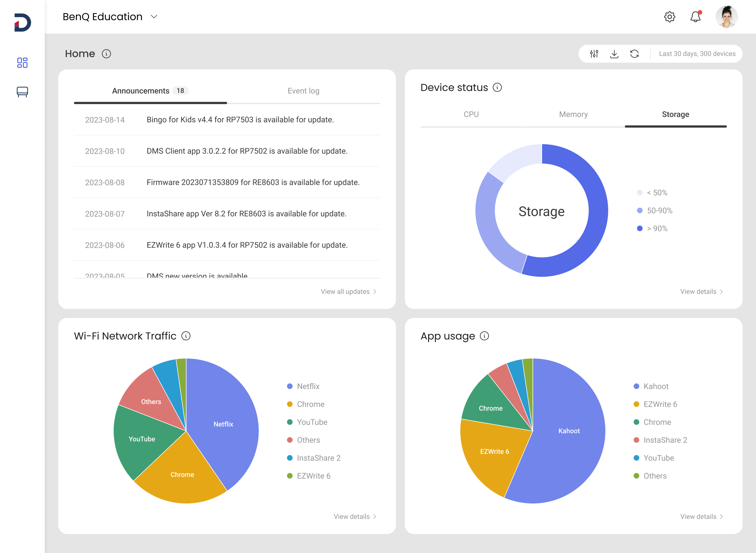Switch to the Announcements tab
The width and height of the screenshot is (756, 553).
tap(150, 91)
